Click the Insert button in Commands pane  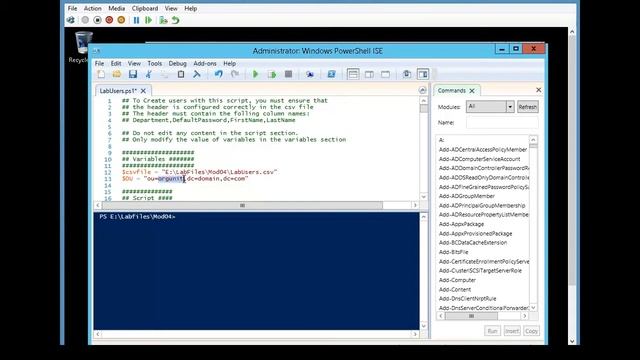pos(512,331)
